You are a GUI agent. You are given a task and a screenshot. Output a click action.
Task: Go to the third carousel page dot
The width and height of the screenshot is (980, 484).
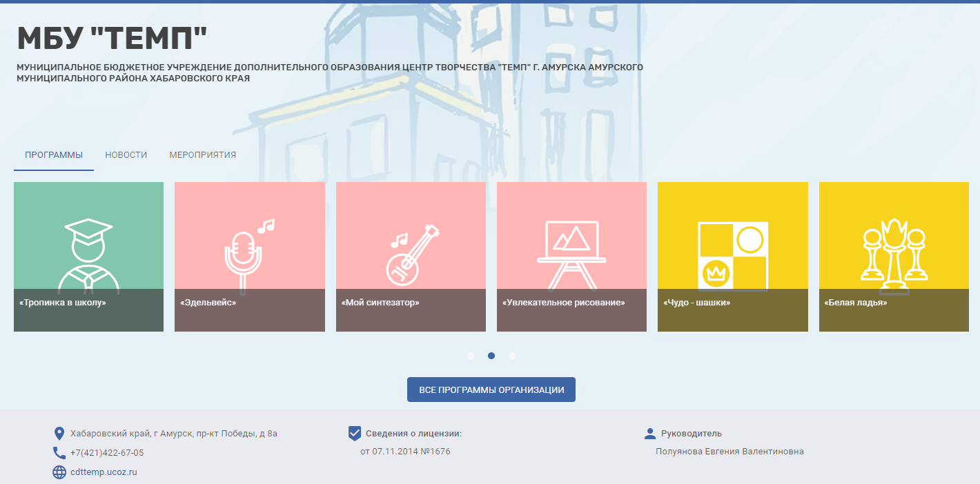[x=512, y=356]
